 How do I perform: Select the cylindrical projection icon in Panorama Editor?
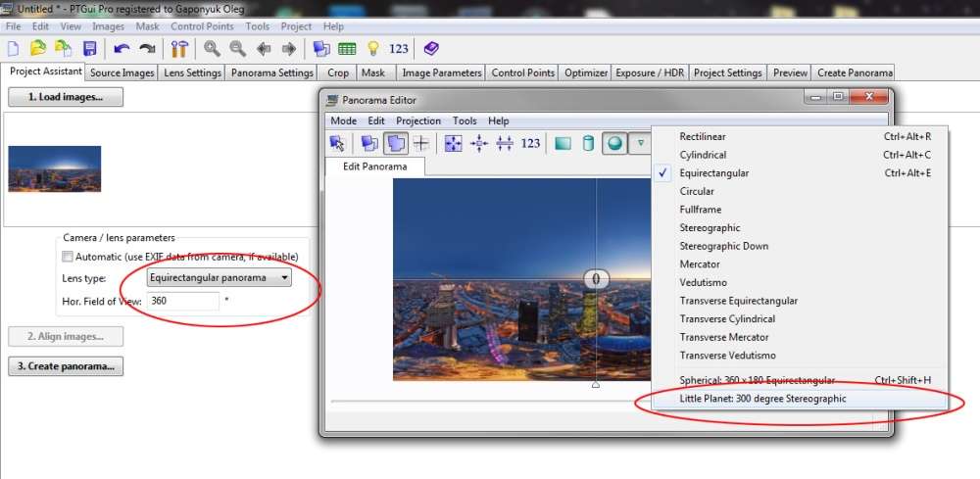(589, 143)
